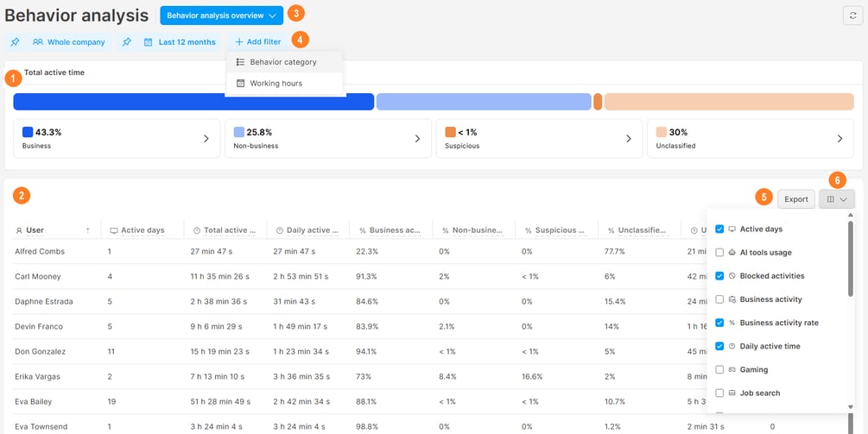Click the refresh icon button
This screenshot has width=868, height=434.
852,16
